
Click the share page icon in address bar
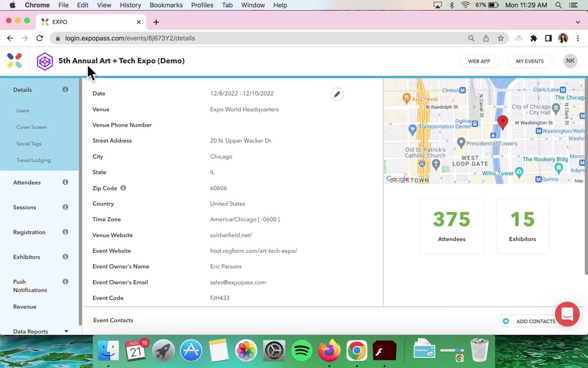(x=486, y=38)
